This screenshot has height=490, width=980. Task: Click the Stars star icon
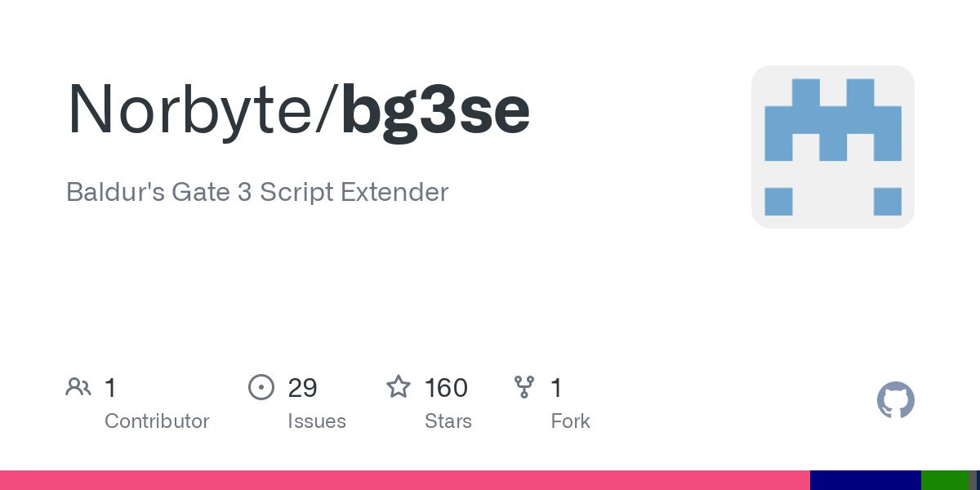click(399, 386)
